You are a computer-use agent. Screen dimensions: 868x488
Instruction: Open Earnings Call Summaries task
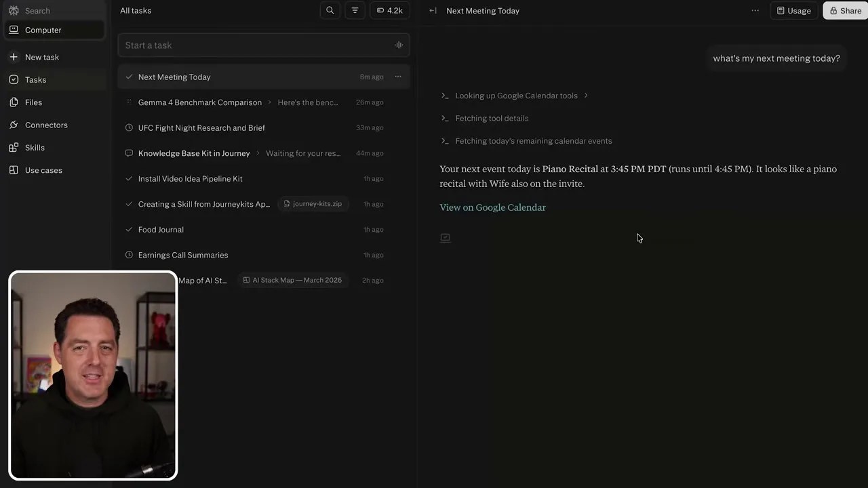pyautogui.click(x=264, y=255)
